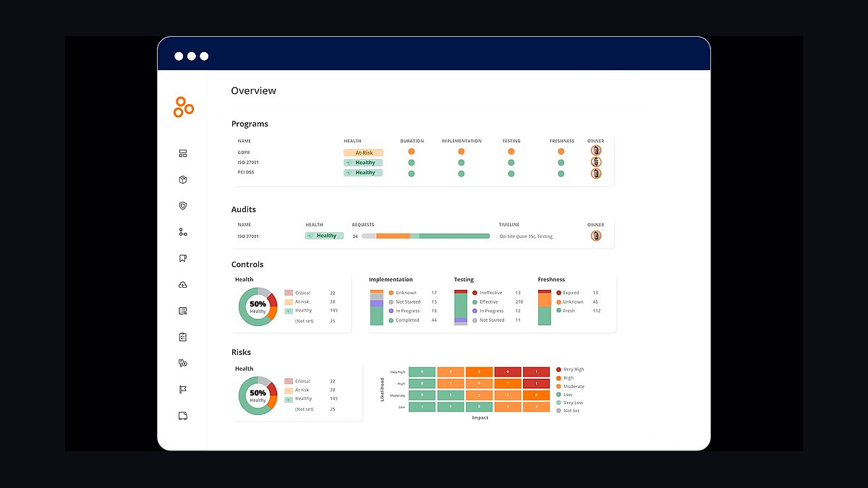Click the PCI DSS Healthy badge

point(363,173)
